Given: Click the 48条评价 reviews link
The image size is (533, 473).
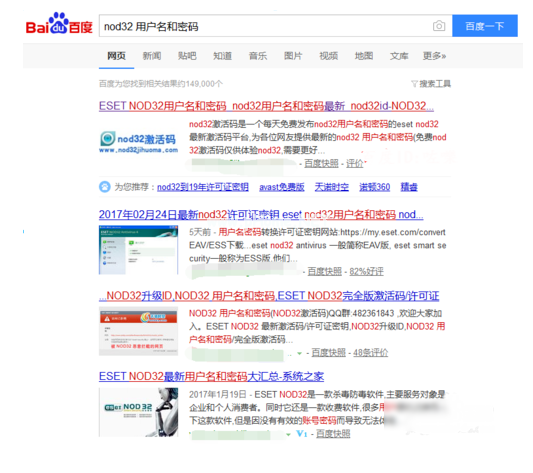Looking at the screenshot, I should [x=371, y=353].
